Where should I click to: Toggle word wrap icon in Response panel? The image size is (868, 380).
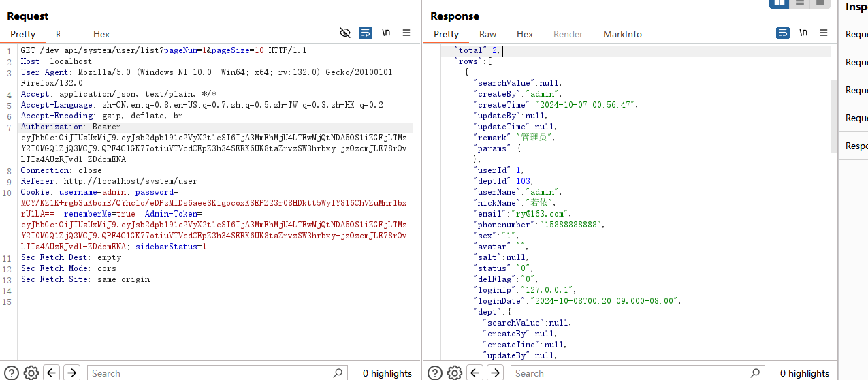click(x=783, y=33)
